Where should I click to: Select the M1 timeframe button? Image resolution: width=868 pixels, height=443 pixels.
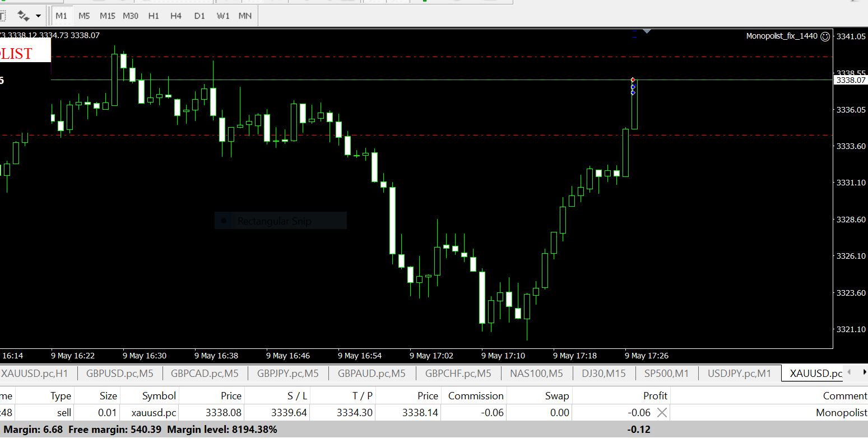[x=61, y=16]
